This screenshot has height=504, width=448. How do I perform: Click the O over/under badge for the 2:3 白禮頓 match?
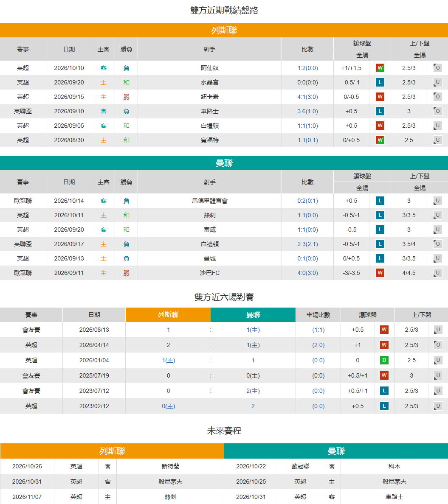(x=437, y=244)
